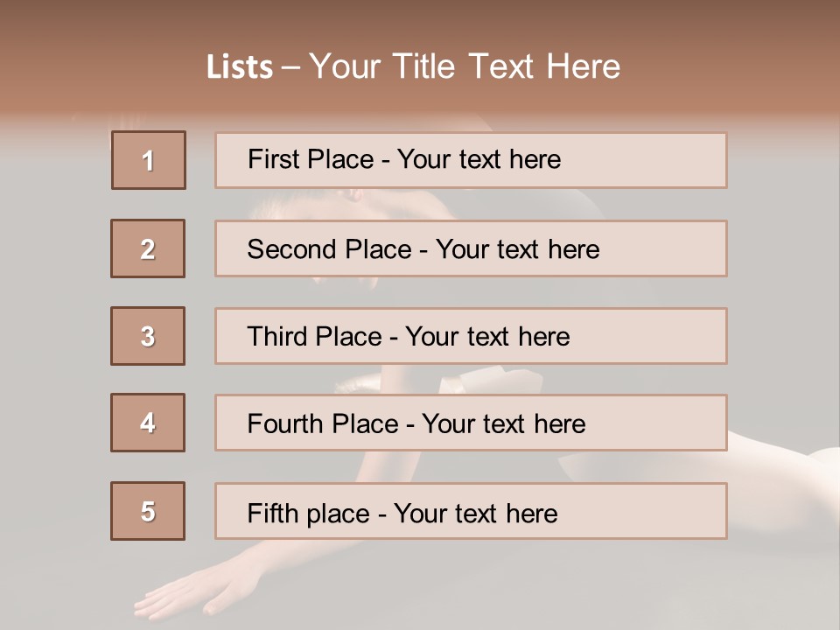Click the number 1 box
Viewport: 840px width, 630px height.
tap(149, 160)
